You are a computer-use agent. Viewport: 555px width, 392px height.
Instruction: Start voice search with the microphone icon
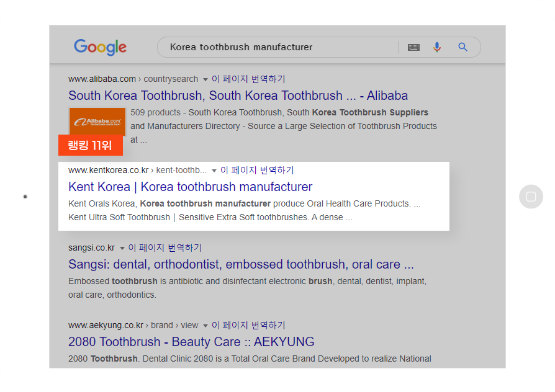click(x=437, y=47)
